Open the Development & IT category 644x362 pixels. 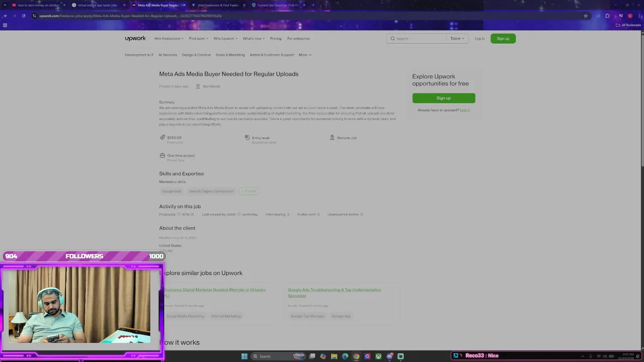point(139,55)
